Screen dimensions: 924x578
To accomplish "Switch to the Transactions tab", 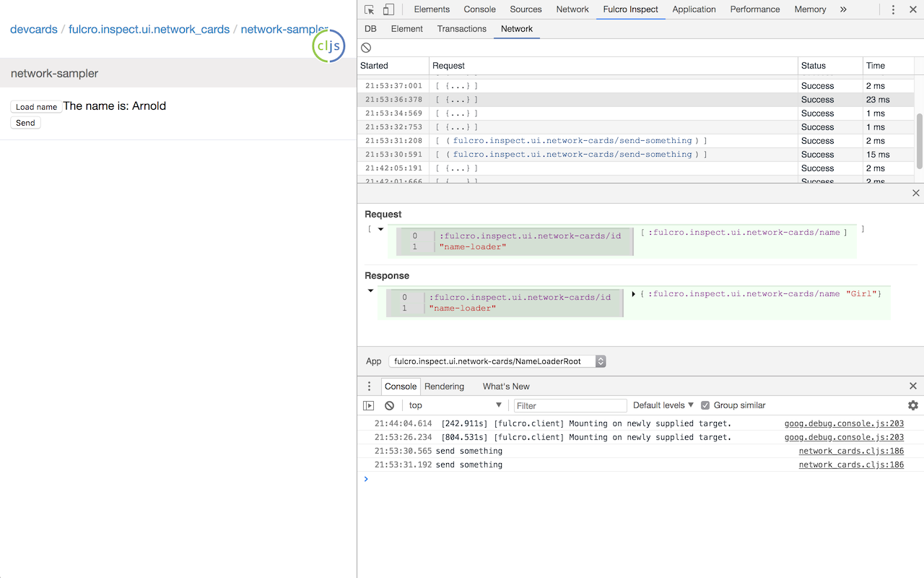I will [x=461, y=29].
